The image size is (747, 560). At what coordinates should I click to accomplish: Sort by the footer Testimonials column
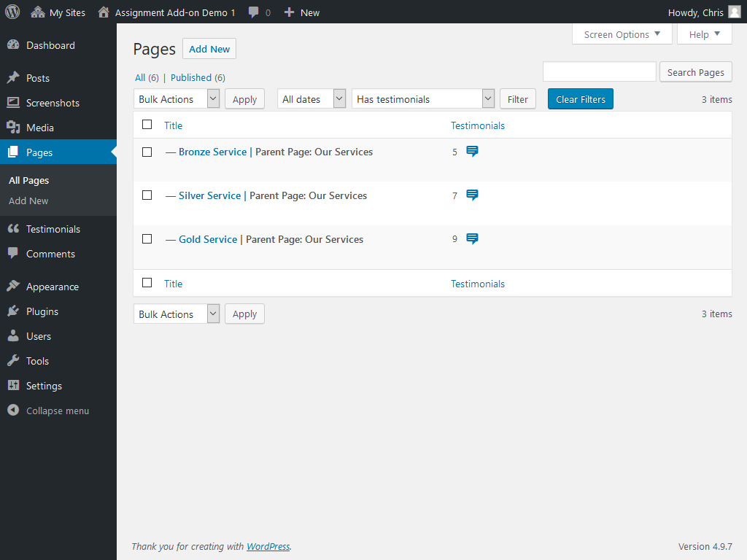click(478, 284)
